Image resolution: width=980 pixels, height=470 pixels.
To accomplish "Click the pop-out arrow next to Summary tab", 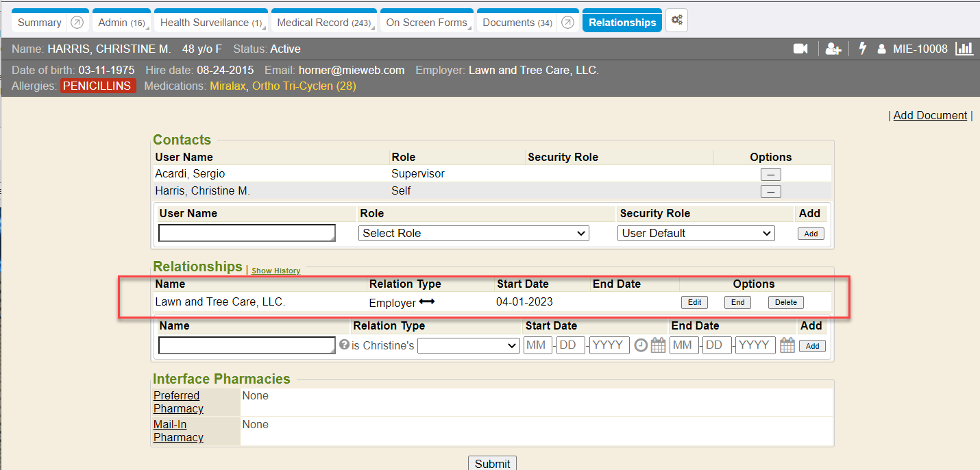I will [x=77, y=23].
